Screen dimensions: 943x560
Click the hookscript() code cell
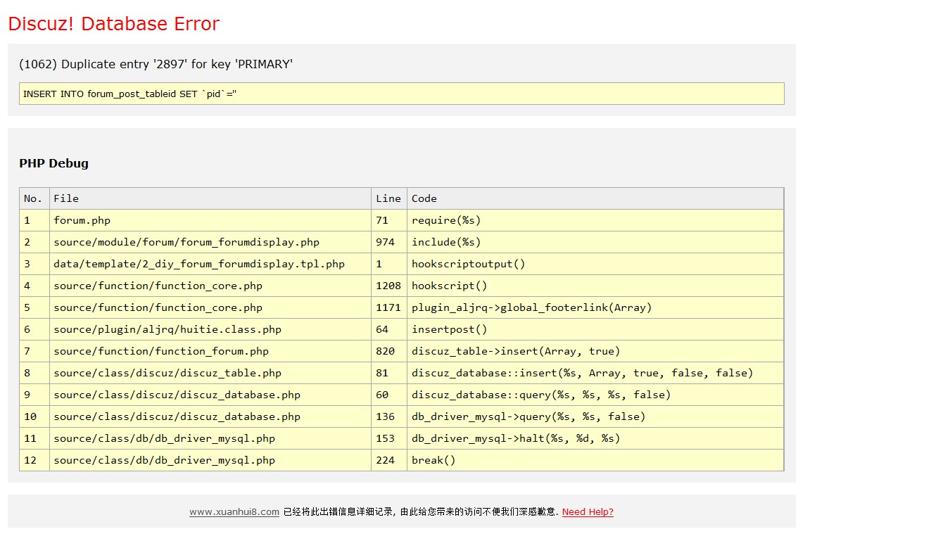pos(595,286)
